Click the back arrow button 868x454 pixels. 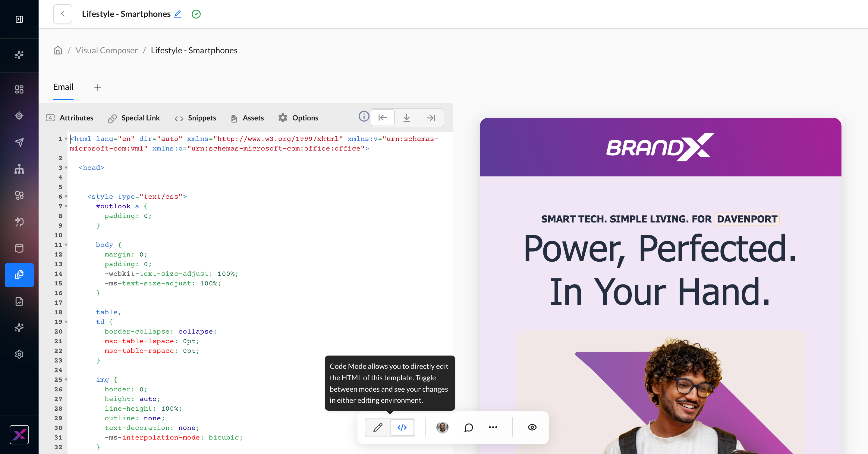(63, 14)
